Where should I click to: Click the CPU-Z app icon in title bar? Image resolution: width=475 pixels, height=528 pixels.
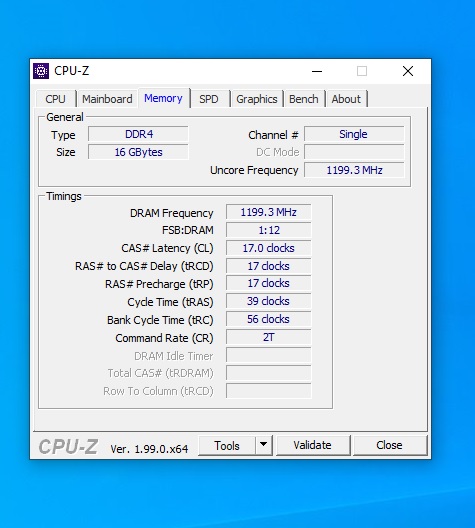[x=41, y=71]
